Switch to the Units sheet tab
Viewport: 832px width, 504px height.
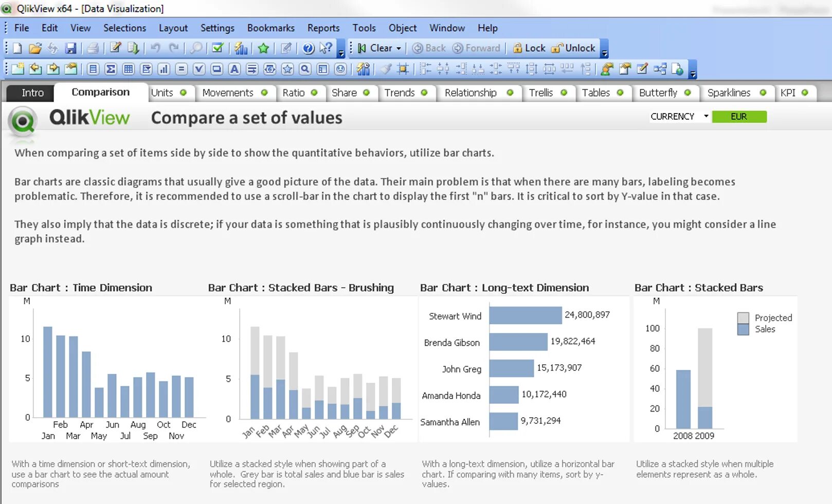pos(172,92)
